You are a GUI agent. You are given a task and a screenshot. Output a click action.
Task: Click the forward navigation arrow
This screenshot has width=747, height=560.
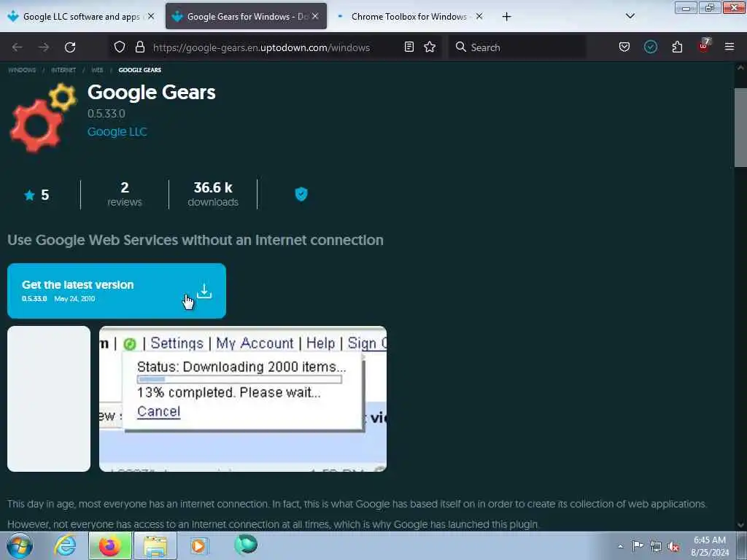point(44,47)
